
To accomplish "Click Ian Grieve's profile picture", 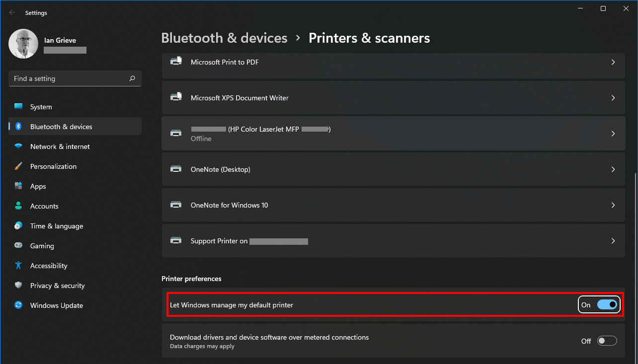I will [x=23, y=44].
